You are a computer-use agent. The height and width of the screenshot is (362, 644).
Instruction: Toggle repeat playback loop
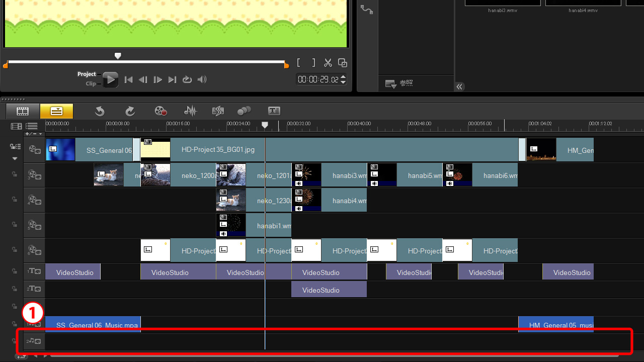click(x=187, y=79)
